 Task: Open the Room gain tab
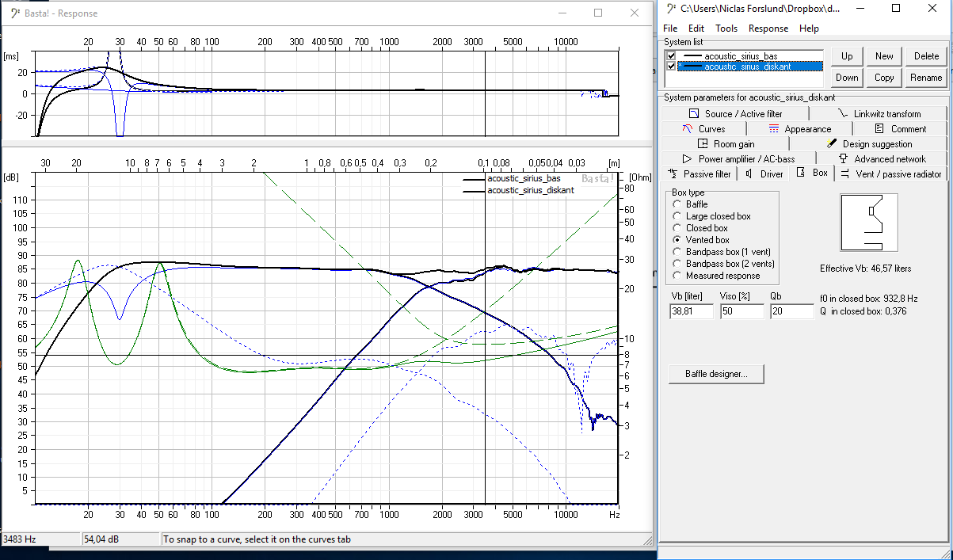tap(726, 143)
